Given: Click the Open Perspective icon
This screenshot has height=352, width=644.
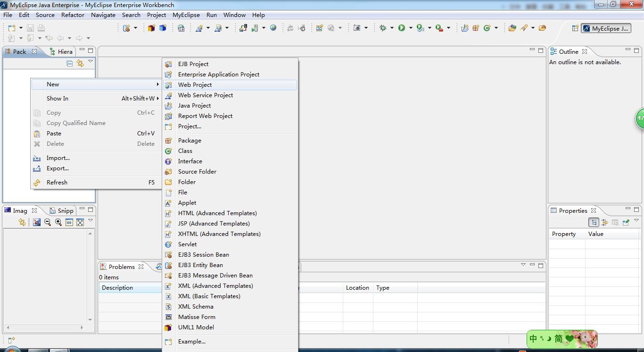Looking at the screenshot, I should pos(575,28).
